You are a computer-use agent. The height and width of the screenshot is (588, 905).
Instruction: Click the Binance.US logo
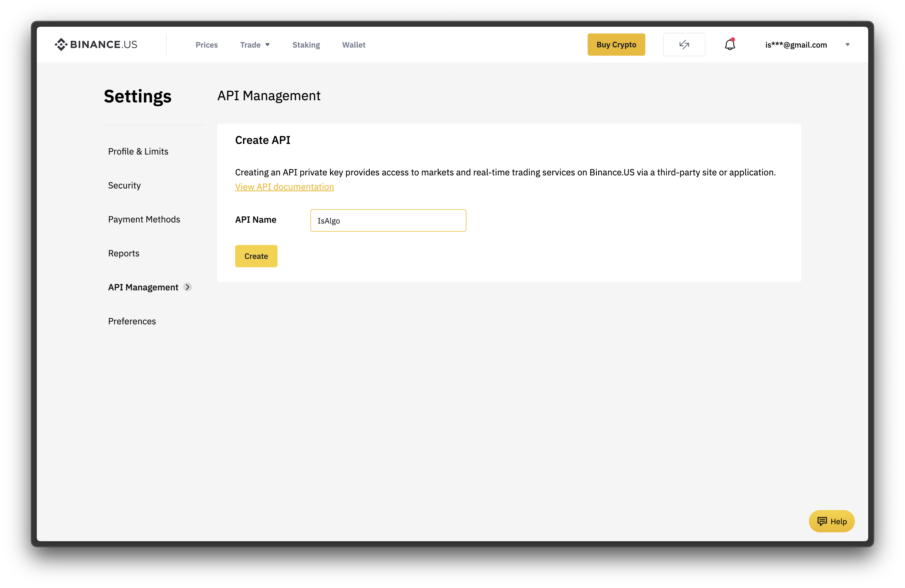(96, 45)
